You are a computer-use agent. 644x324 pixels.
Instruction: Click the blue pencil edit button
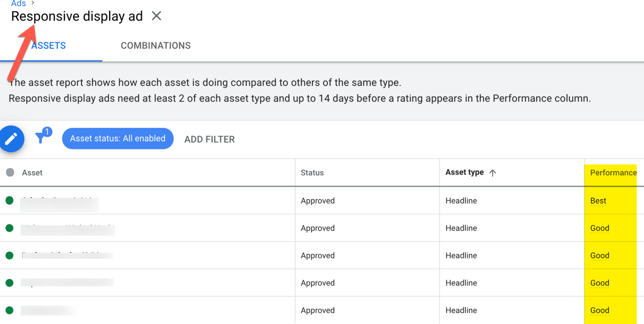pyautogui.click(x=11, y=139)
